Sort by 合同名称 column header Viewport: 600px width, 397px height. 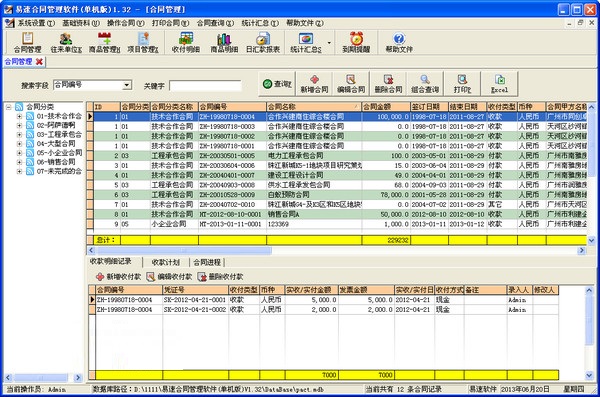coord(314,106)
